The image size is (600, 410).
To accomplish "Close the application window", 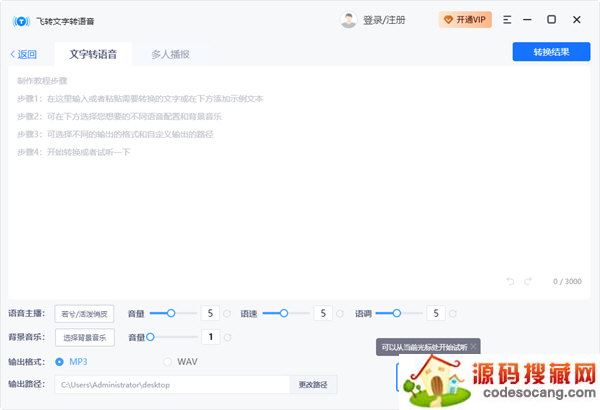I will pyautogui.click(x=577, y=20).
